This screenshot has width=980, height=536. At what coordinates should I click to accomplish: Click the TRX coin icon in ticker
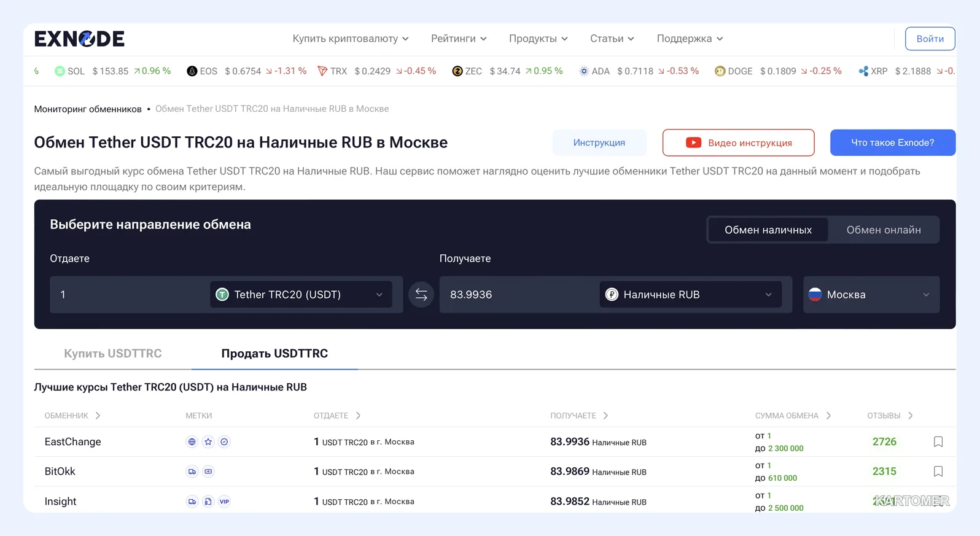click(x=322, y=71)
